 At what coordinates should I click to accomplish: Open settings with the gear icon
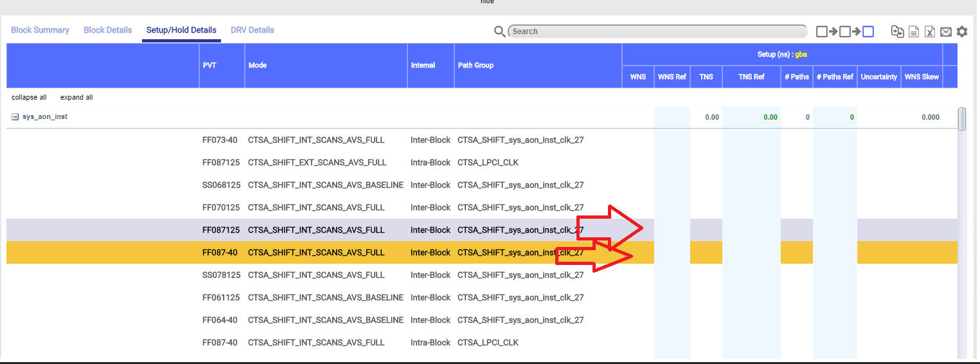click(x=962, y=32)
